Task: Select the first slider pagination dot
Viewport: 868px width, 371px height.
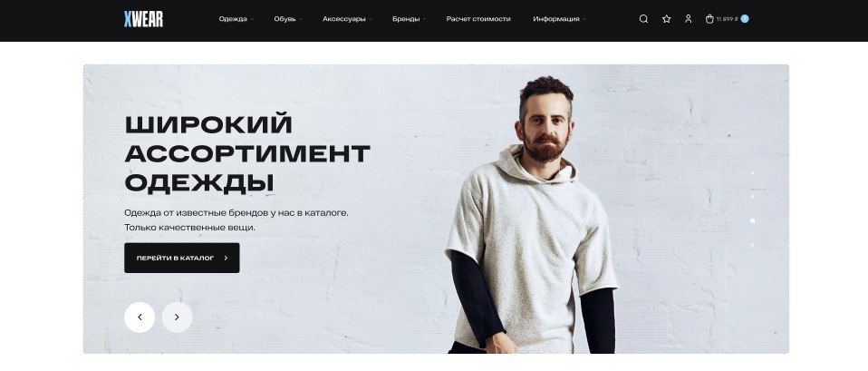Action: pos(752,173)
